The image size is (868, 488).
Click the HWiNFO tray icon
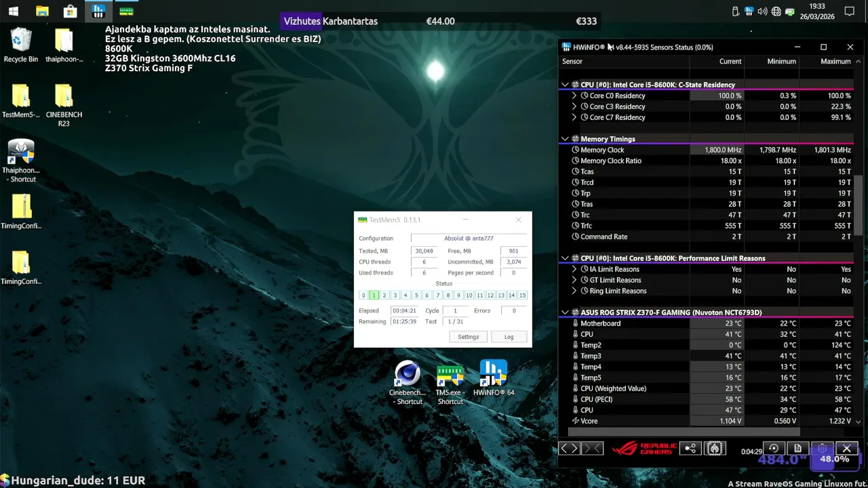tap(749, 12)
